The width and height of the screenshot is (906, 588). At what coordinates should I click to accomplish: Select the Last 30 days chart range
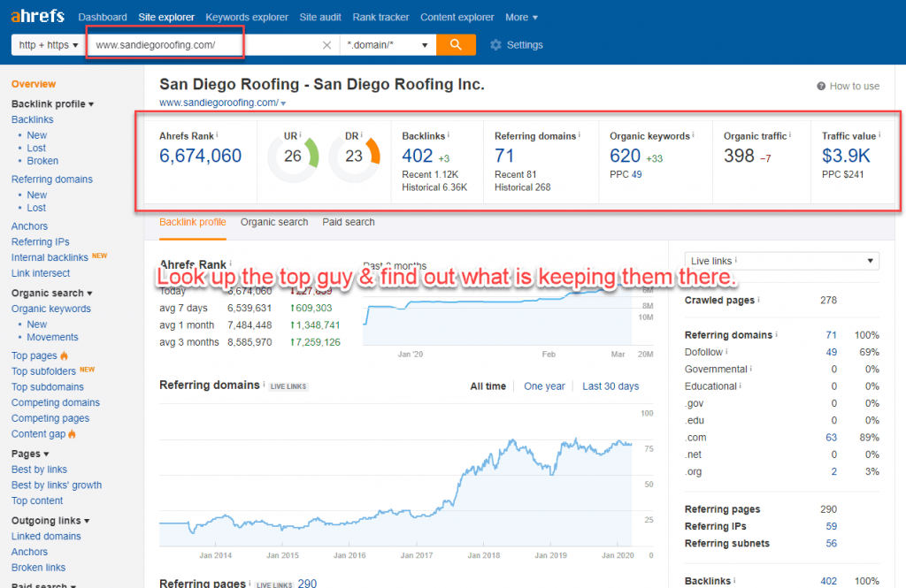point(610,386)
